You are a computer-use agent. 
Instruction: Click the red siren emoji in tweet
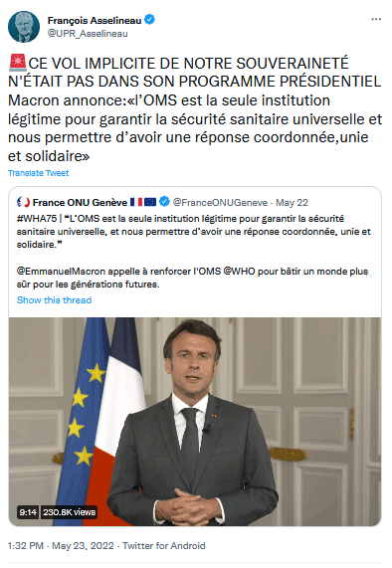tap(18, 63)
